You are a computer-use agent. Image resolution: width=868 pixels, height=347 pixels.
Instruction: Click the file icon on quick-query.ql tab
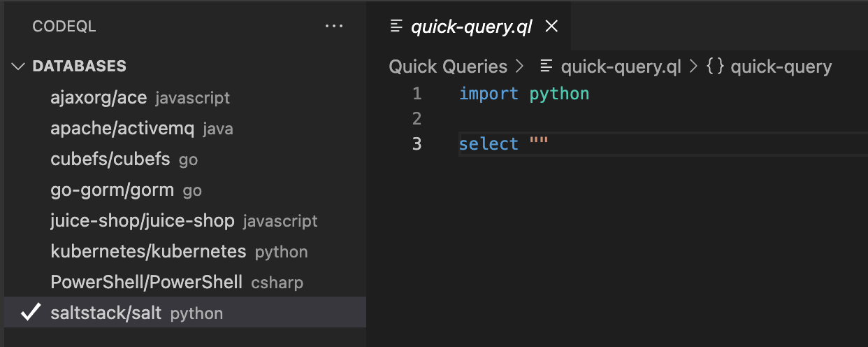coord(396,27)
